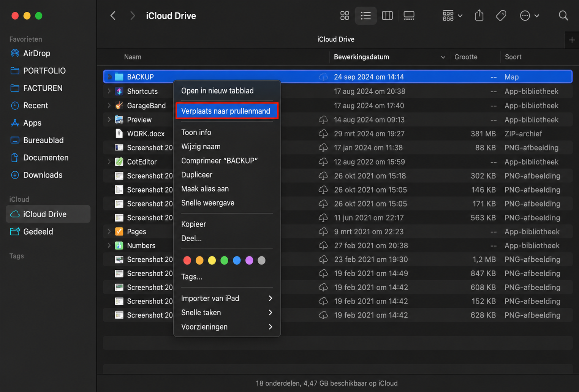The width and height of the screenshot is (579, 392).
Task: Select the 1,2 MB Screenshot file
Action: pyautogui.click(x=337, y=260)
